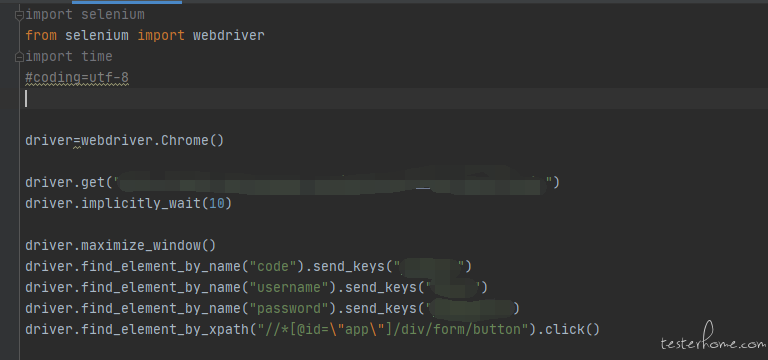Click the "password" string literal

pos(288,309)
